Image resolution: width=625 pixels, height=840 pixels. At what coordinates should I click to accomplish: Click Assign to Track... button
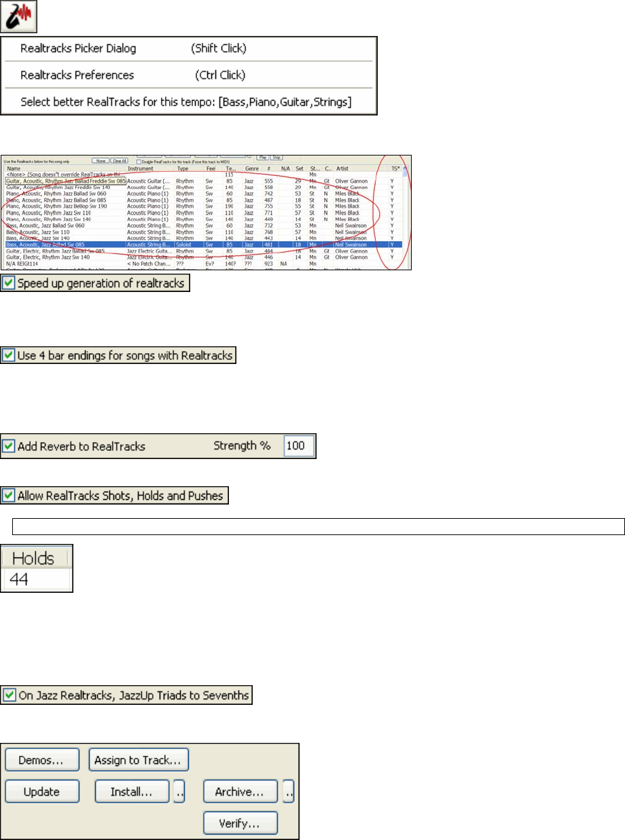pos(139,761)
